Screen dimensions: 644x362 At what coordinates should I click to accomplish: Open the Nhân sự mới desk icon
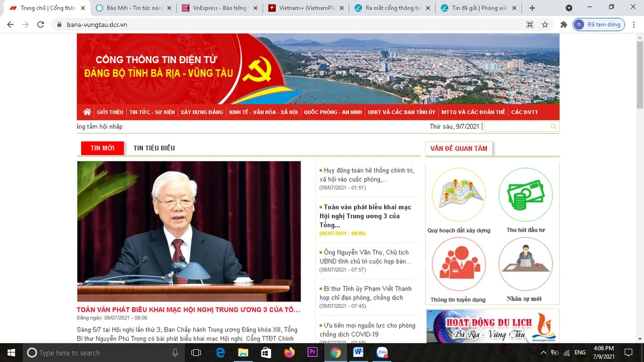click(526, 264)
